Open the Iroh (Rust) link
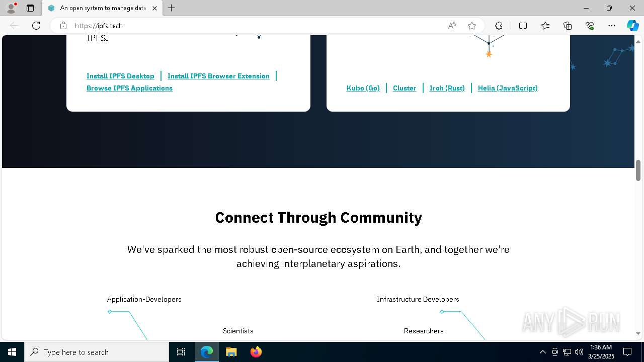This screenshot has width=644, height=362. pyautogui.click(x=447, y=88)
